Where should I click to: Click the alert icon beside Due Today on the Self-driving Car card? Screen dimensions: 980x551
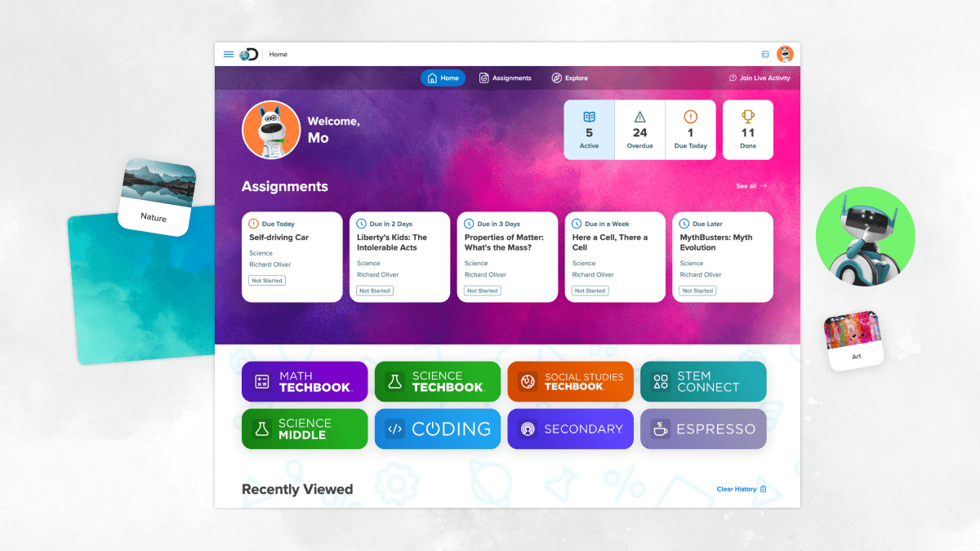(x=254, y=224)
